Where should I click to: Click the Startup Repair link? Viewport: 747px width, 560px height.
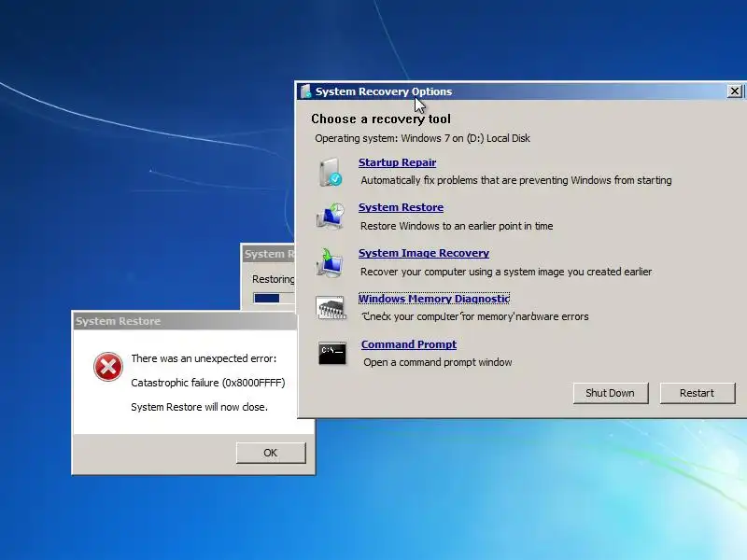[397, 162]
